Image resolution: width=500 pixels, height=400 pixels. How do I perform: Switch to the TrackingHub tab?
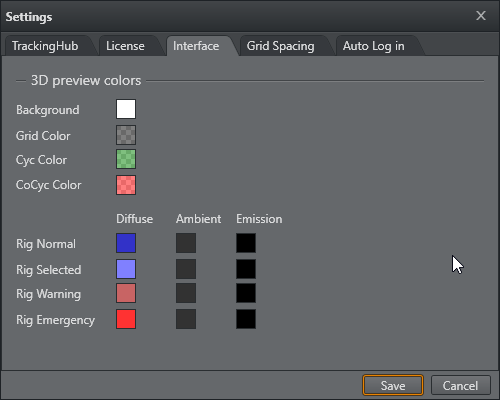pos(45,46)
